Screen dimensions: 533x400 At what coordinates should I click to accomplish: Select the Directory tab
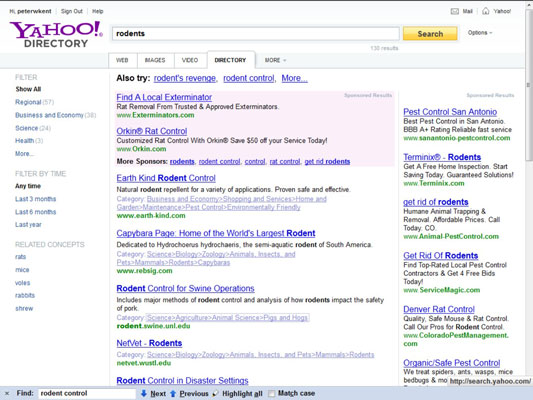click(x=230, y=60)
